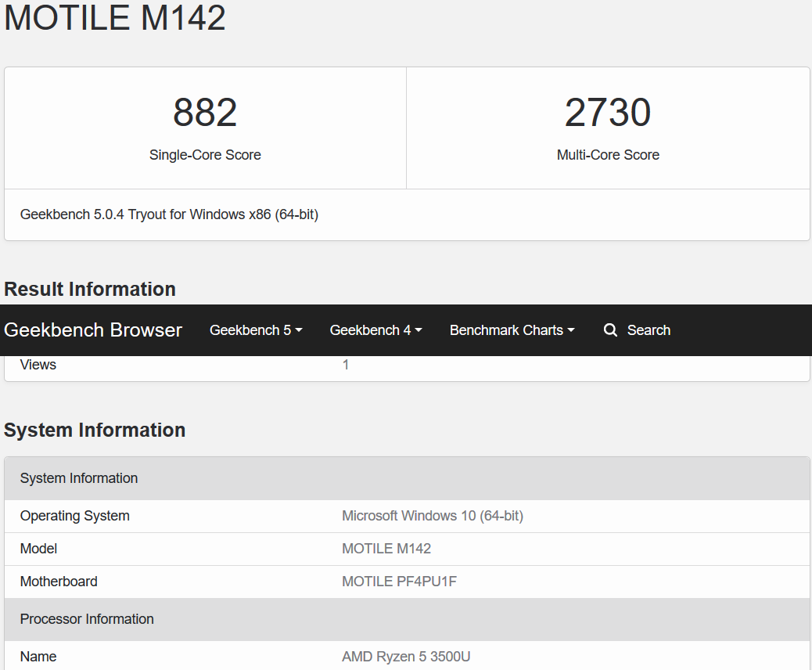Select the 882 single-core score value
The image size is (812, 670).
tap(205, 112)
